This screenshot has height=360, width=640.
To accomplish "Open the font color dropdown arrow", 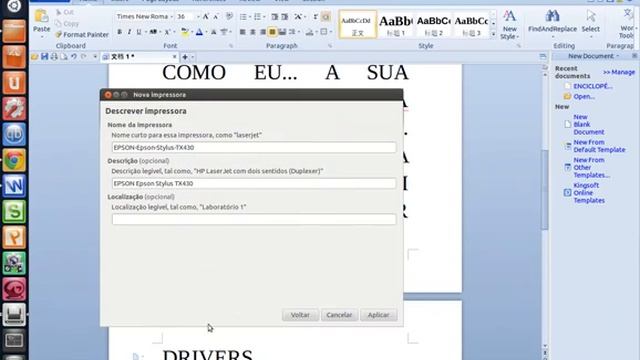I will (x=206, y=32).
